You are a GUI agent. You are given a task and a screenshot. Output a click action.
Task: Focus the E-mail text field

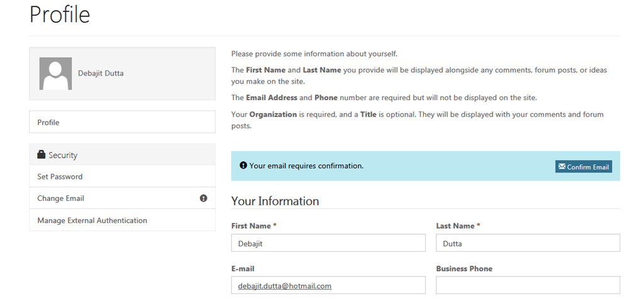click(328, 285)
